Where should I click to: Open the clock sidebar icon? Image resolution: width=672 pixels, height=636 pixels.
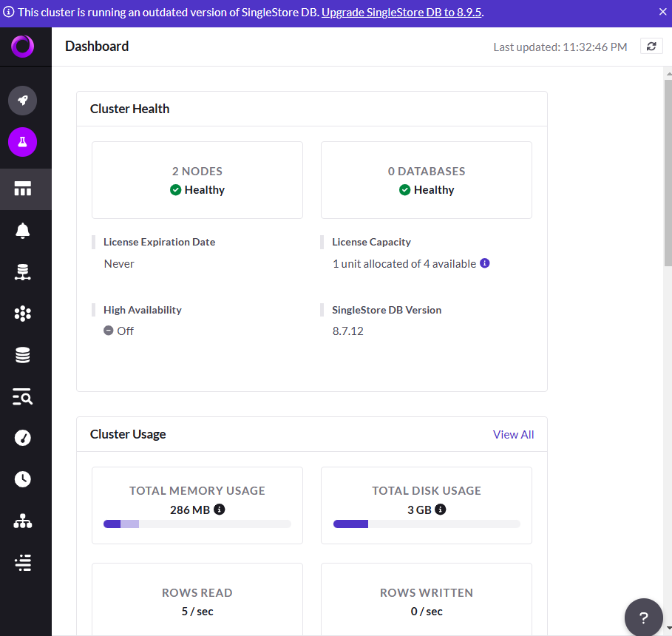[23, 479]
